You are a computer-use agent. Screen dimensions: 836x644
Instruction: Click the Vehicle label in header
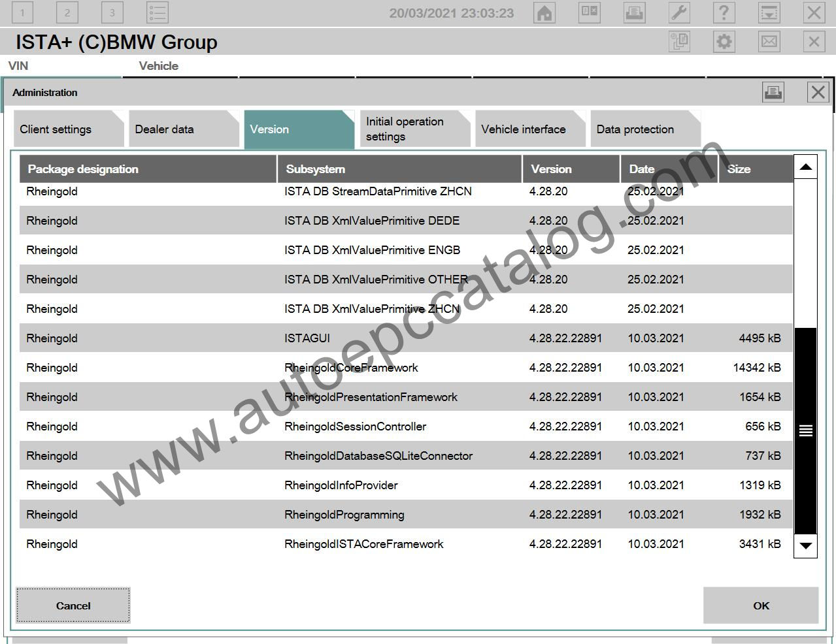pos(158,65)
